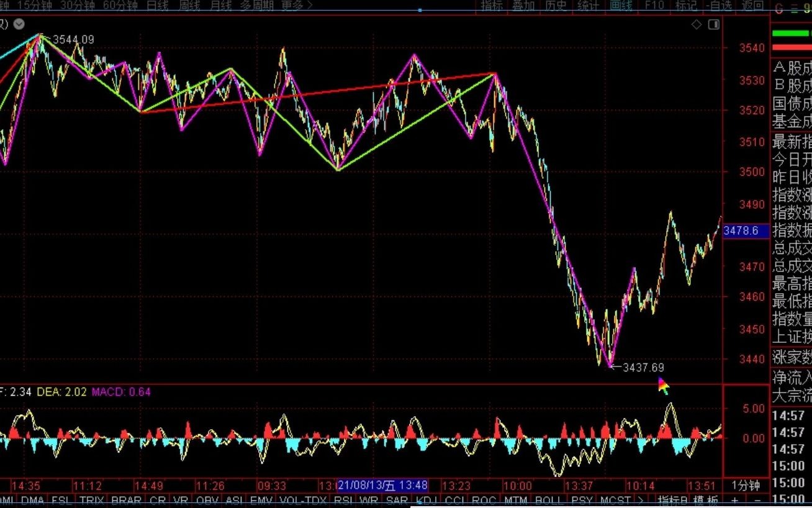The image size is (812, 508).
Task: Click the DEA: 2.02 indicator value
Action: pyautogui.click(x=62, y=392)
